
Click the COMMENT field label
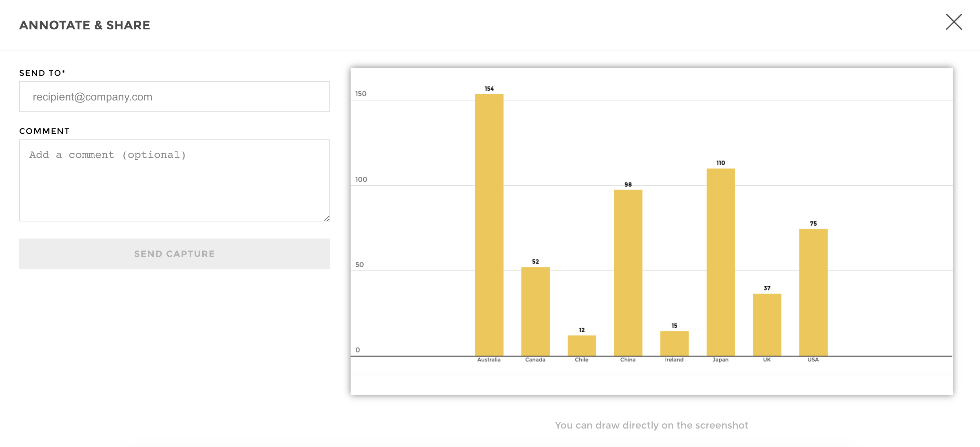click(x=44, y=131)
